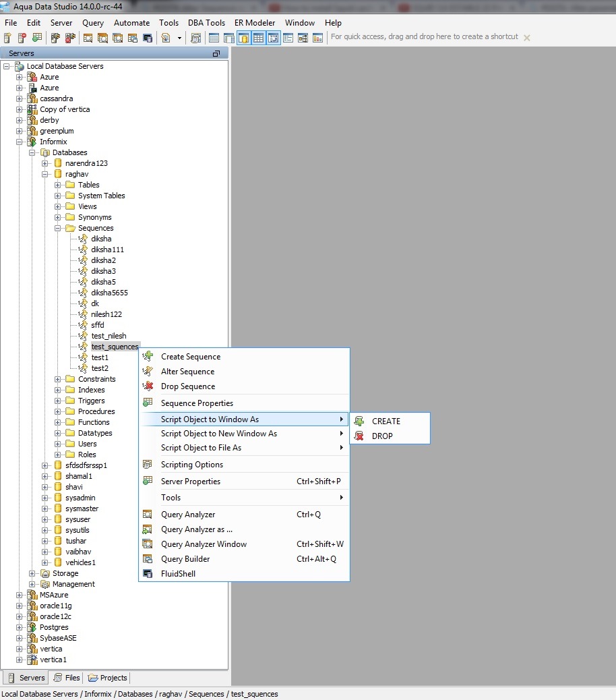Click the Query Analyzer toolbar icon
616x700 pixels.
point(88,38)
